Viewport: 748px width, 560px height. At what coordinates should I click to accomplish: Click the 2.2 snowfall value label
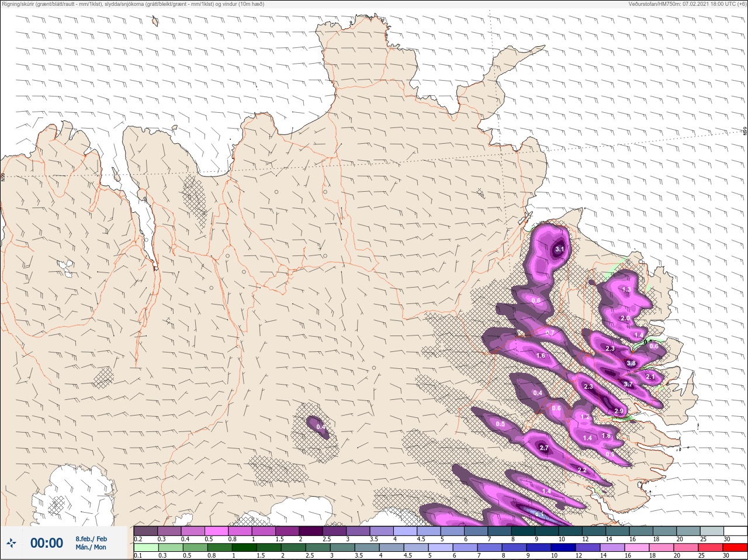(x=582, y=470)
